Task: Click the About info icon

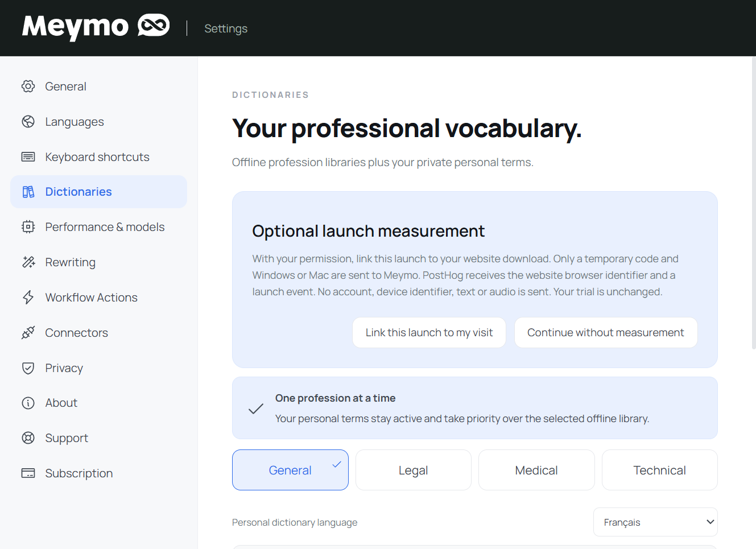Action: click(x=28, y=403)
